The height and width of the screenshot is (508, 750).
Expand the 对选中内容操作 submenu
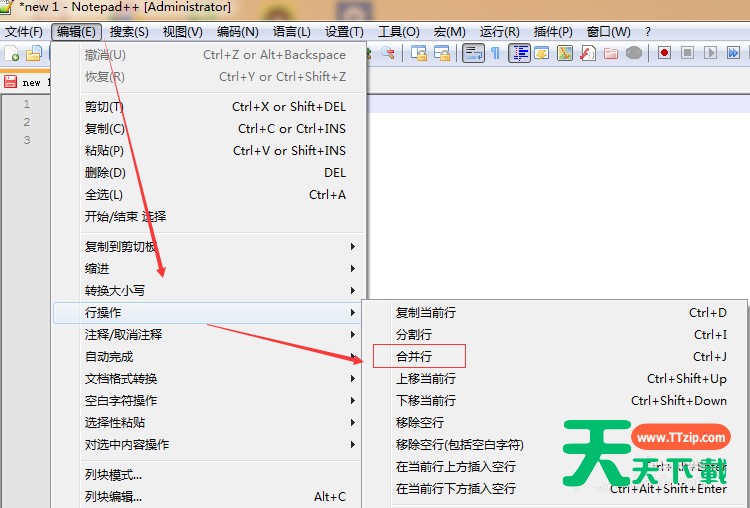point(209,445)
